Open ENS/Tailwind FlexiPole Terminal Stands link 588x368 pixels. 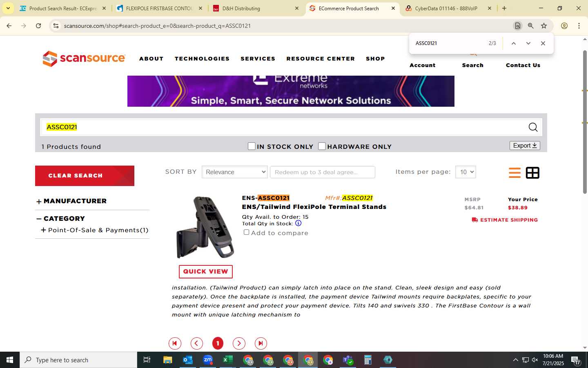(314, 207)
